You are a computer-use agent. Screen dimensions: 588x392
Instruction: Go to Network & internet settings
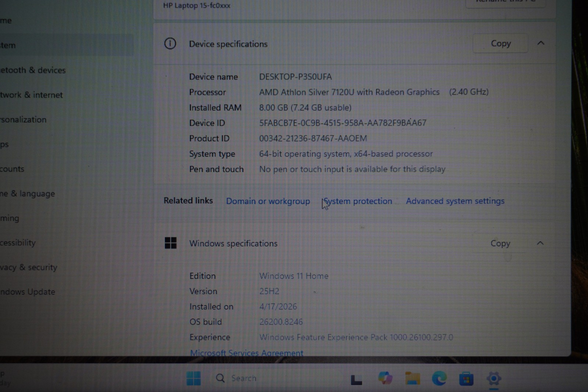coord(31,95)
